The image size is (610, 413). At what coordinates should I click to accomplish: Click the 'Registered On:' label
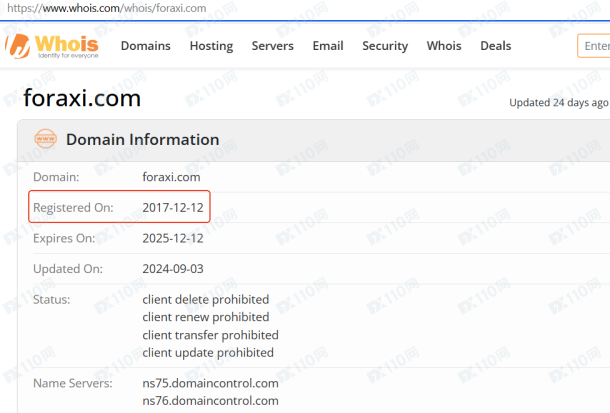(73, 208)
